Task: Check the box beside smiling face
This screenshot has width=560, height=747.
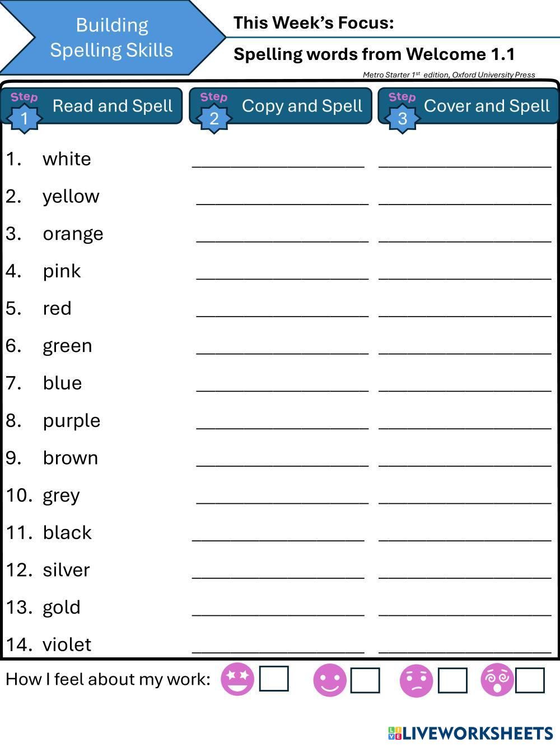Action: 365,680
